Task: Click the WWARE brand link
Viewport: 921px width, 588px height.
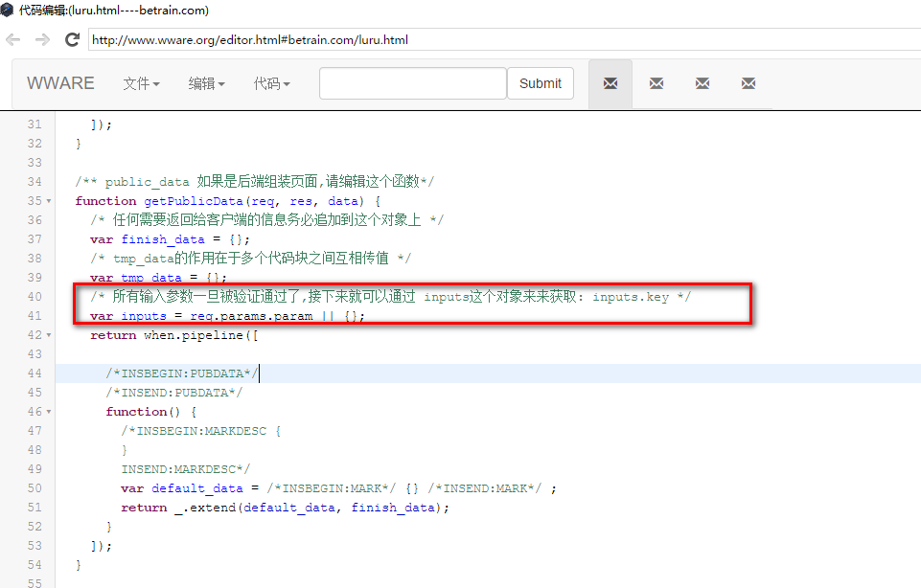Action: click(x=60, y=83)
